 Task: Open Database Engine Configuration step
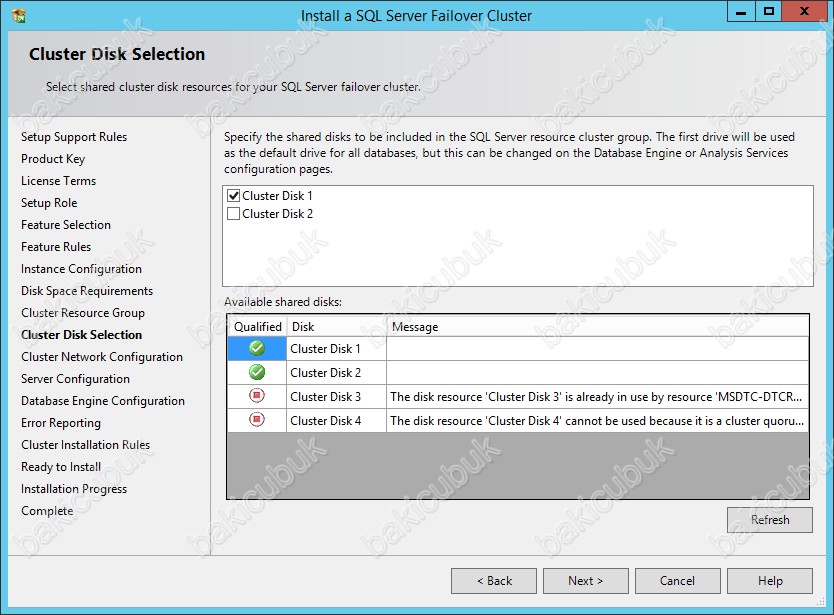click(x=103, y=401)
